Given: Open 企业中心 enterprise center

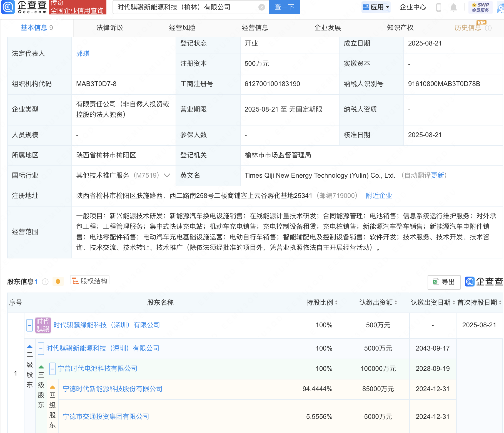Looking at the screenshot, I should click(x=413, y=7).
